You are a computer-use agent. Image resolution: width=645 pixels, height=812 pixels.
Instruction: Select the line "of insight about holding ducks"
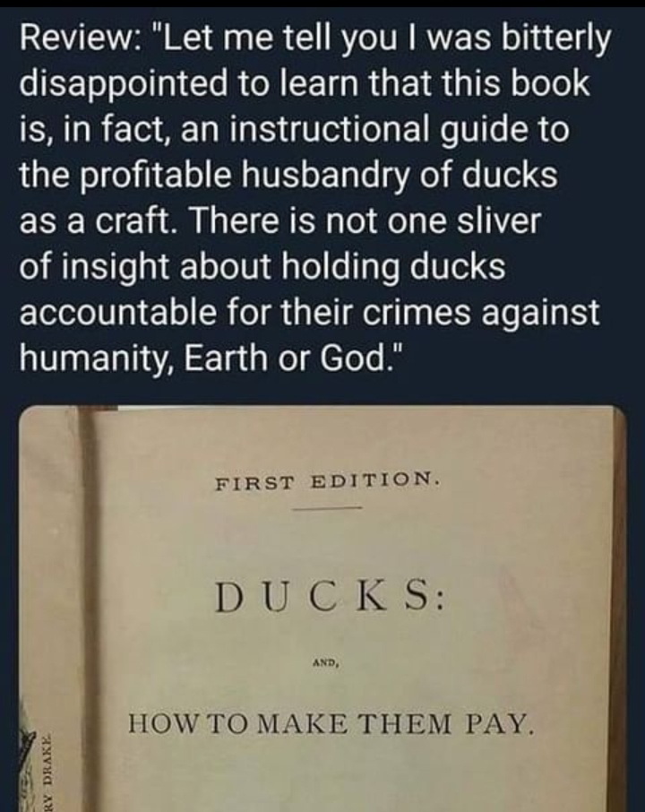pyautogui.click(x=262, y=267)
